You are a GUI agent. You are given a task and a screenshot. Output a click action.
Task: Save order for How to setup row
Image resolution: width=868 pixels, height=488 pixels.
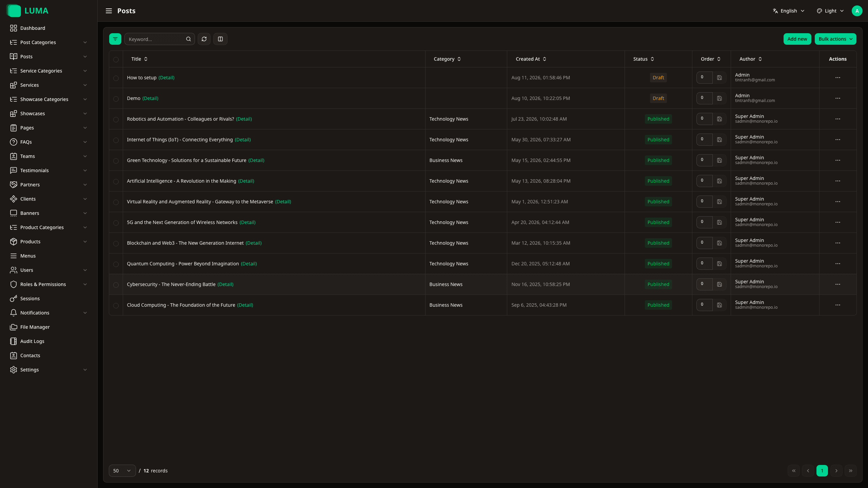719,78
